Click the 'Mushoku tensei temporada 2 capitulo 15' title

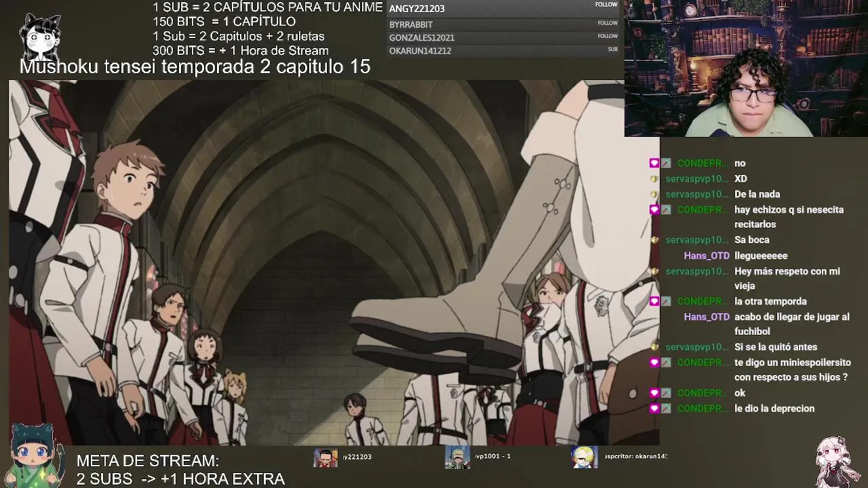195,66
